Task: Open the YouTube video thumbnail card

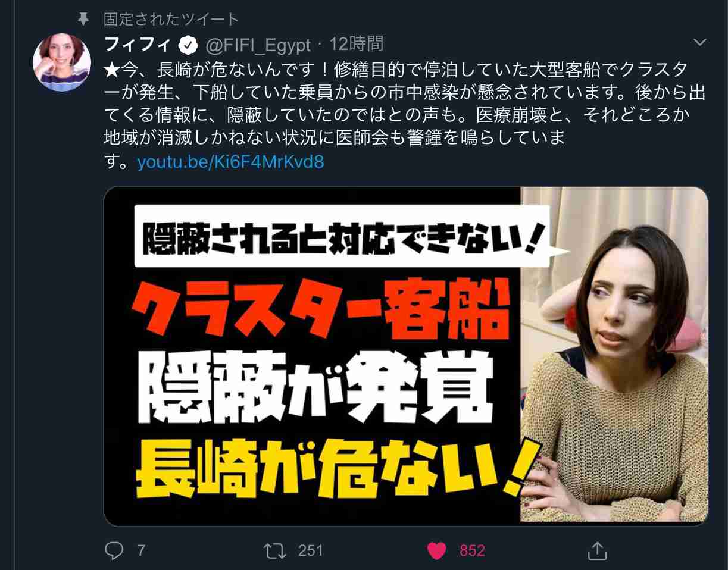Action: tap(406, 356)
